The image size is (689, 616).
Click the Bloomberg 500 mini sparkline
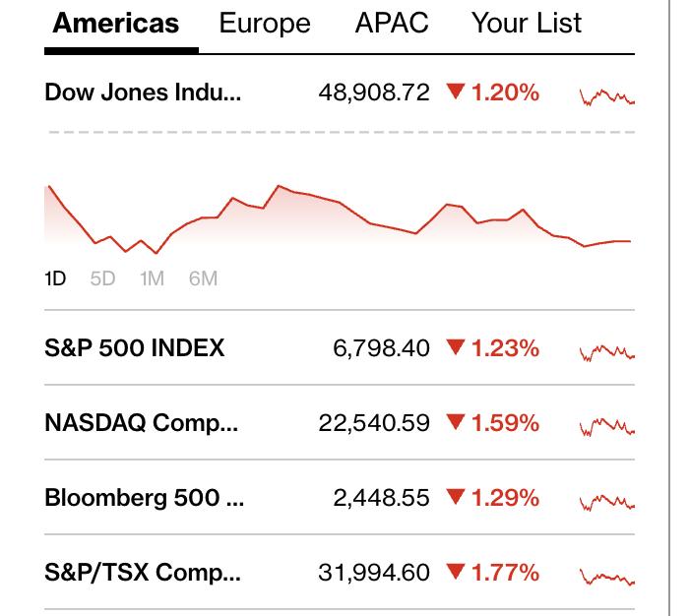607,501
